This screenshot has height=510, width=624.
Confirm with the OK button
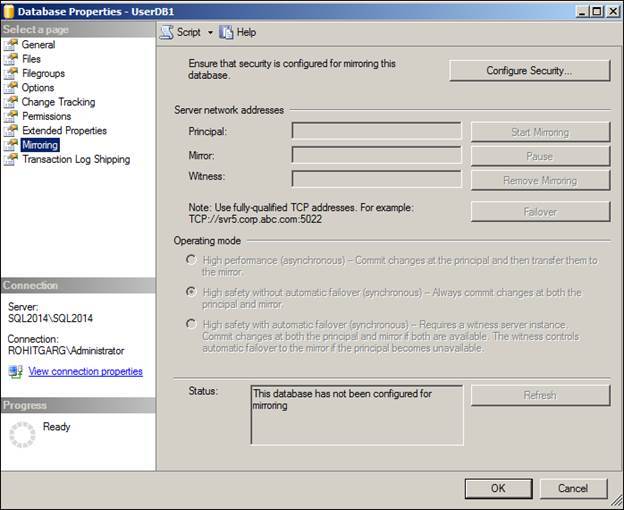click(x=499, y=489)
